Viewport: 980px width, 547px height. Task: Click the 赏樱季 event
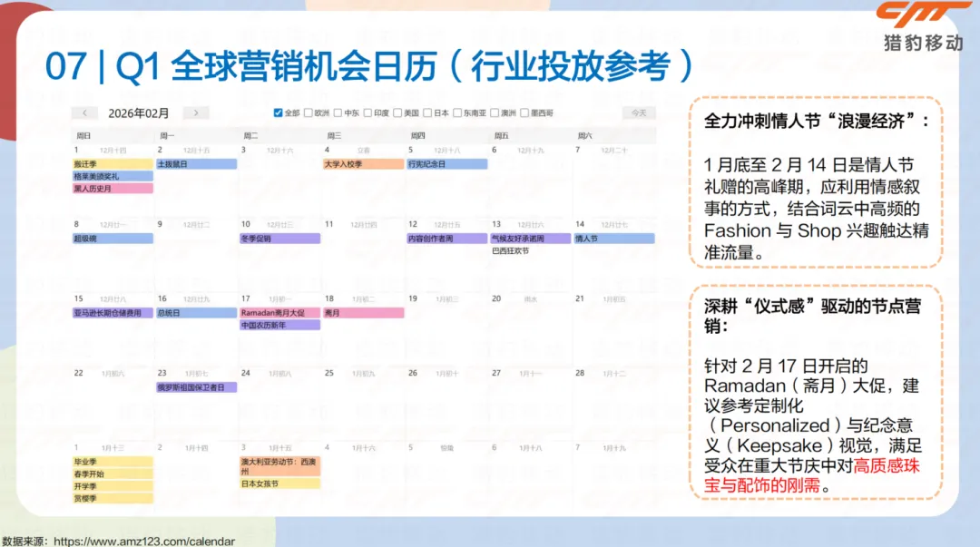[113, 498]
